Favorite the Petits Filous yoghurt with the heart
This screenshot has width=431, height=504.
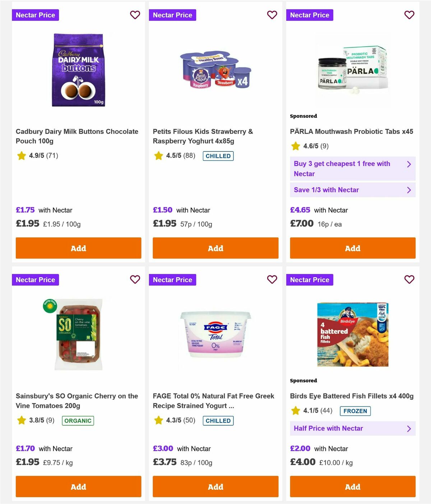coord(272,15)
